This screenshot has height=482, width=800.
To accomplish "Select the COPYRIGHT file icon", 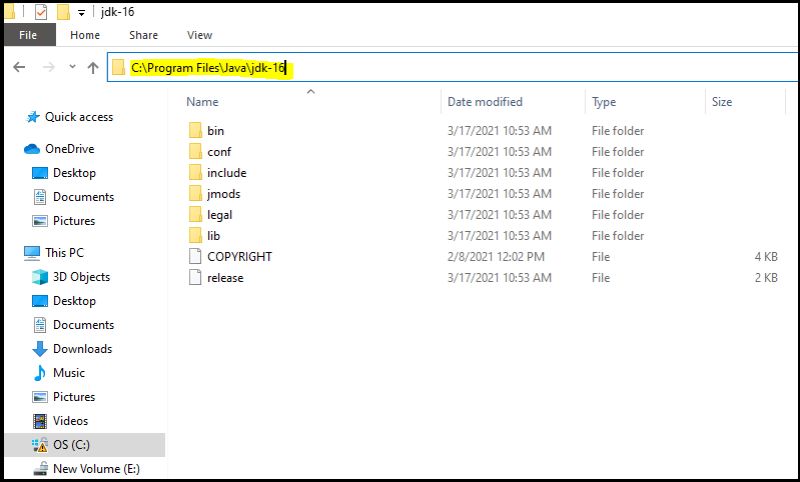I will pyautogui.click(x=195, y=256).
